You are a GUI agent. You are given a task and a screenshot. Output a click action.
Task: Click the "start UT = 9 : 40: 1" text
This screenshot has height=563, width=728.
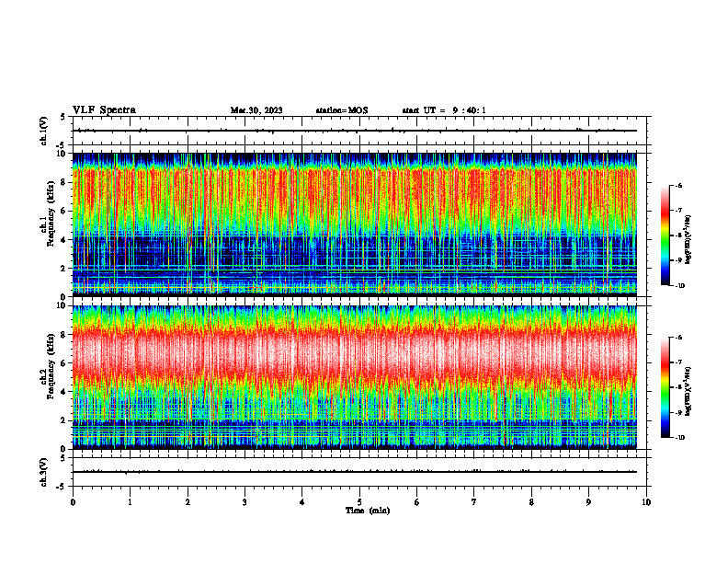click(444, 110)
